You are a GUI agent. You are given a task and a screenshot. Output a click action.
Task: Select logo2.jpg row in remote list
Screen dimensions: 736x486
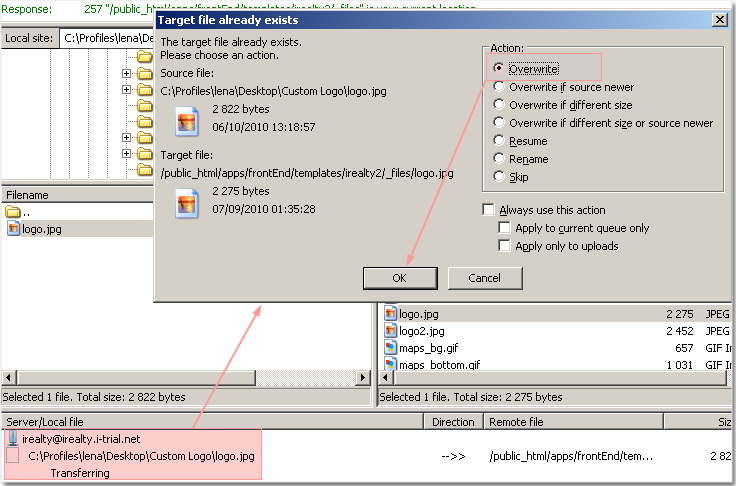pos(557,331)
